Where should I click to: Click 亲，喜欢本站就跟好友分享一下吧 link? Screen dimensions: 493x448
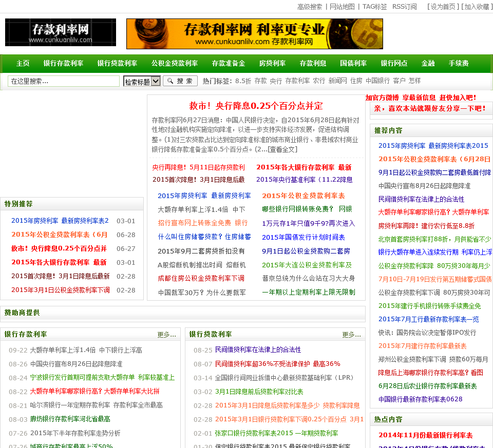coord(429,108)
